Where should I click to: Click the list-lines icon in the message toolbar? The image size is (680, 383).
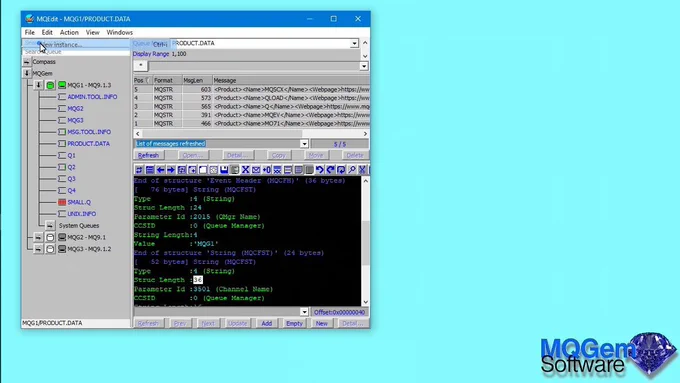(x=150, y=170)
